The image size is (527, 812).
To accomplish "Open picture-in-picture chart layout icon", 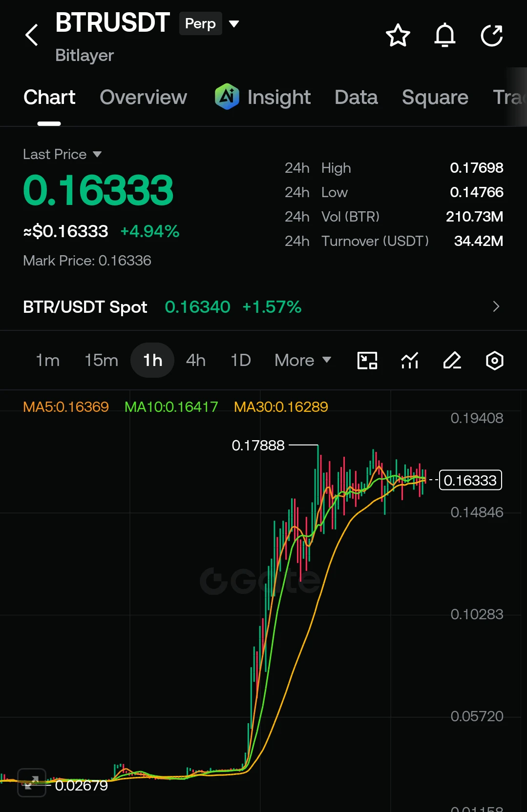I will click(367, 361).
